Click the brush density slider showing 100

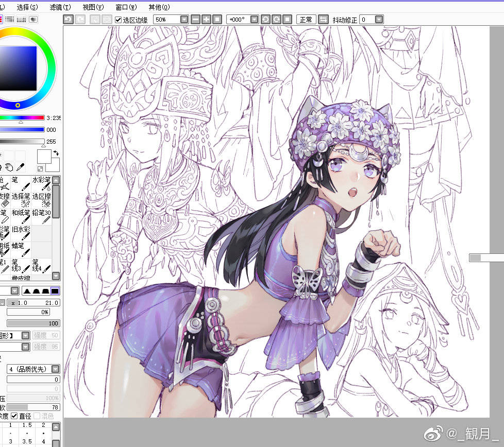[33, 323]
